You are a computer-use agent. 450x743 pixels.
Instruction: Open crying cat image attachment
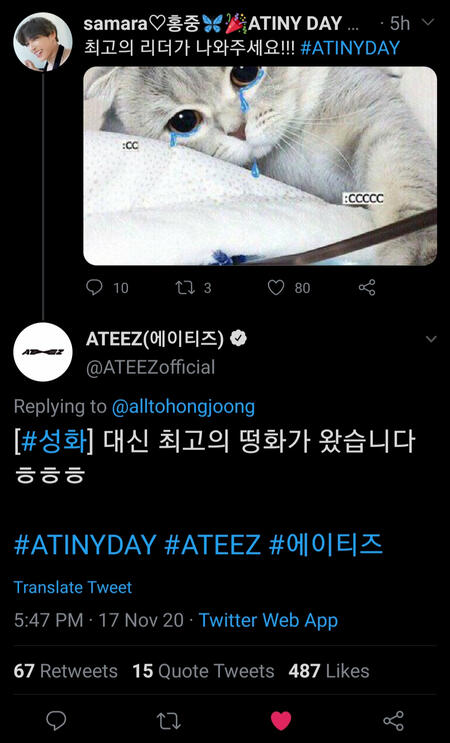pos(260,165)
